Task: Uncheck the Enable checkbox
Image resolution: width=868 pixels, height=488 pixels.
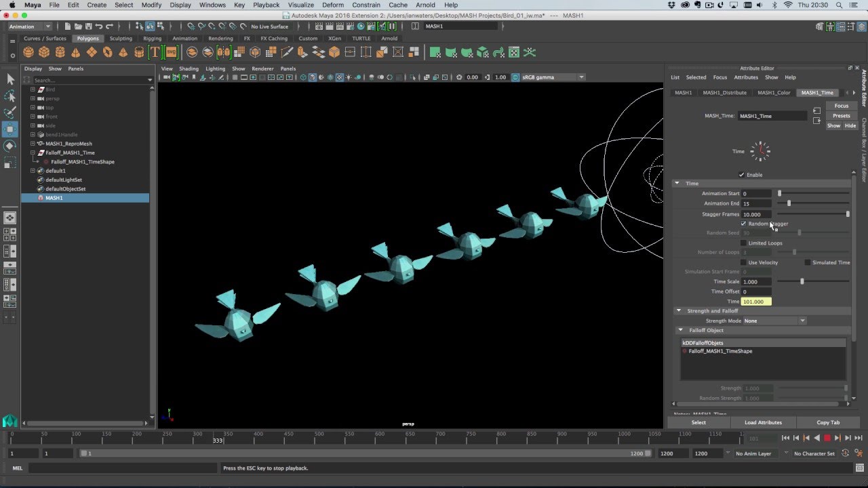Action: tap(742, 175)
